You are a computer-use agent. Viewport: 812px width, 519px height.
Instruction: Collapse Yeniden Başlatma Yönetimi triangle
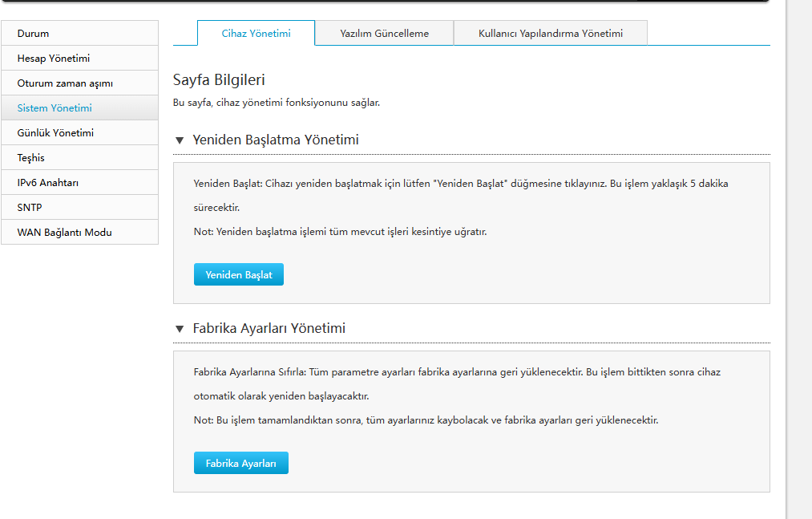[180, 140]
